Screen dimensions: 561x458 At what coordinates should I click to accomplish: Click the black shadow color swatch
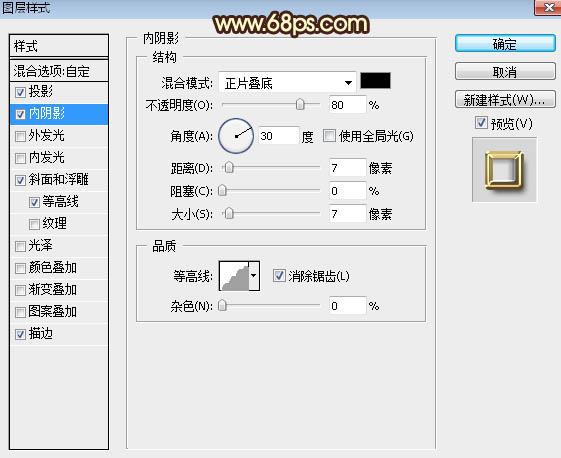375,81
